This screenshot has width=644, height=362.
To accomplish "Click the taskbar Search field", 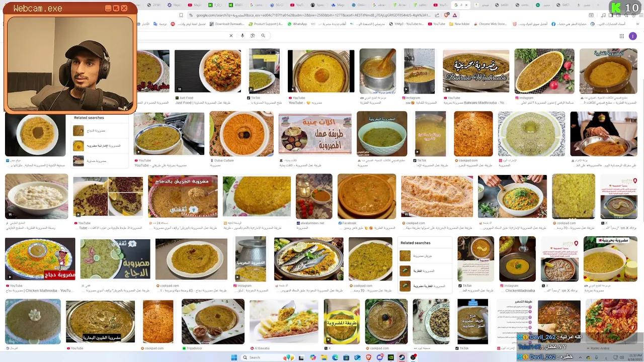I will [261, 357].
